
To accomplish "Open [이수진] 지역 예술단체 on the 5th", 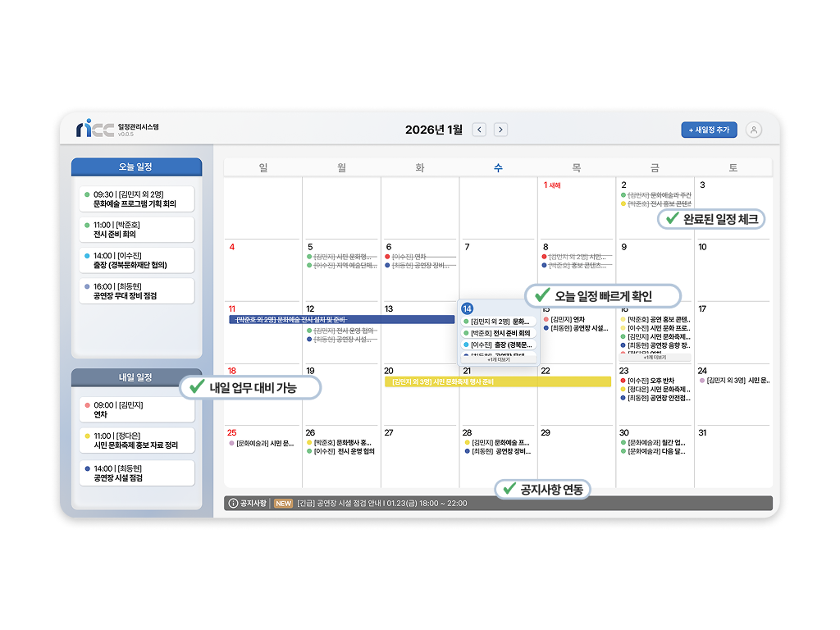I will [342, 265].
